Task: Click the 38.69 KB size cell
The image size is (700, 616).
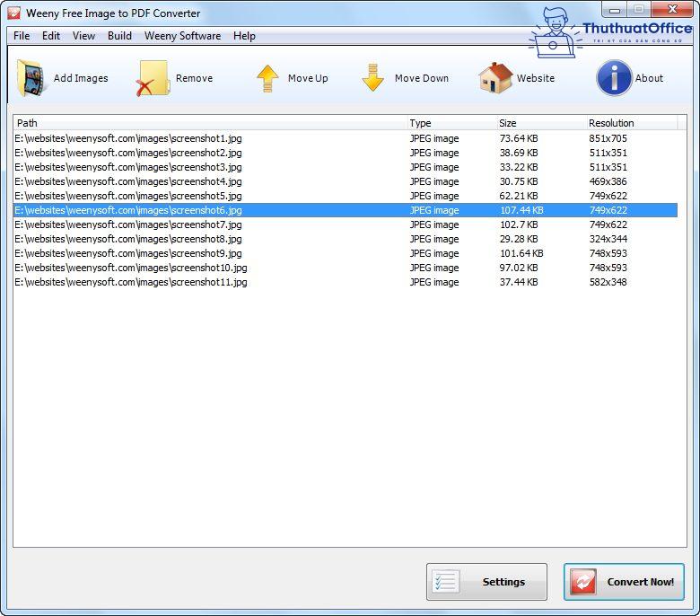Action: pyautogui.click(x=519, y=153)
